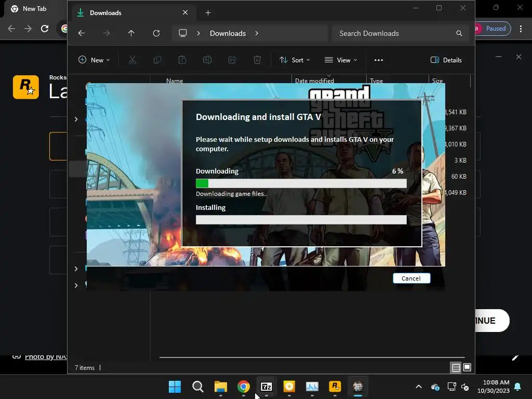Open File Explorer from taskbar

pyautogui.click(x=220, y=387)
